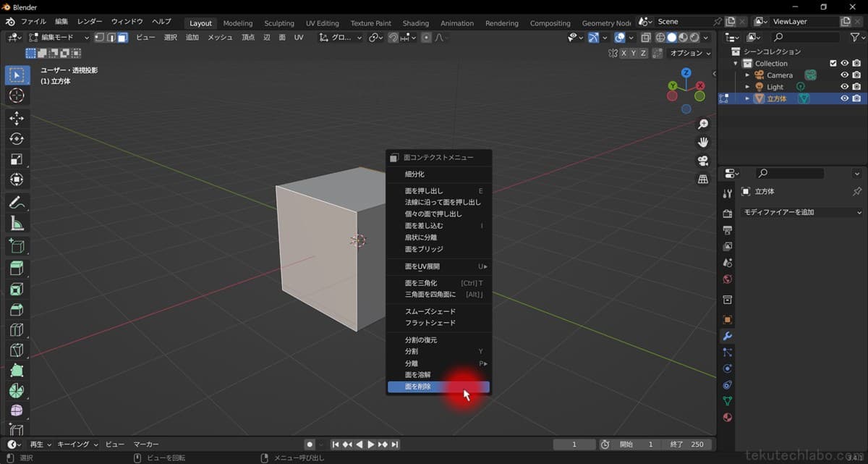Choose 面を押し出し from context menu
This screenshot has width=868, height=464.
438,190
